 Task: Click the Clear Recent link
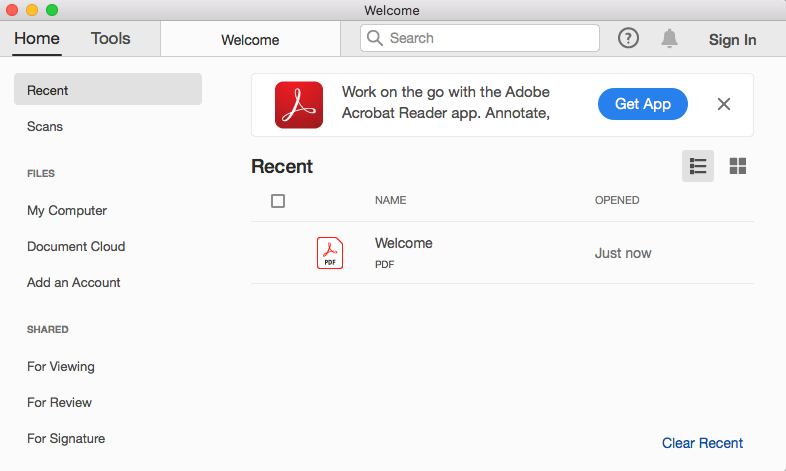click(x=702, y=443)
